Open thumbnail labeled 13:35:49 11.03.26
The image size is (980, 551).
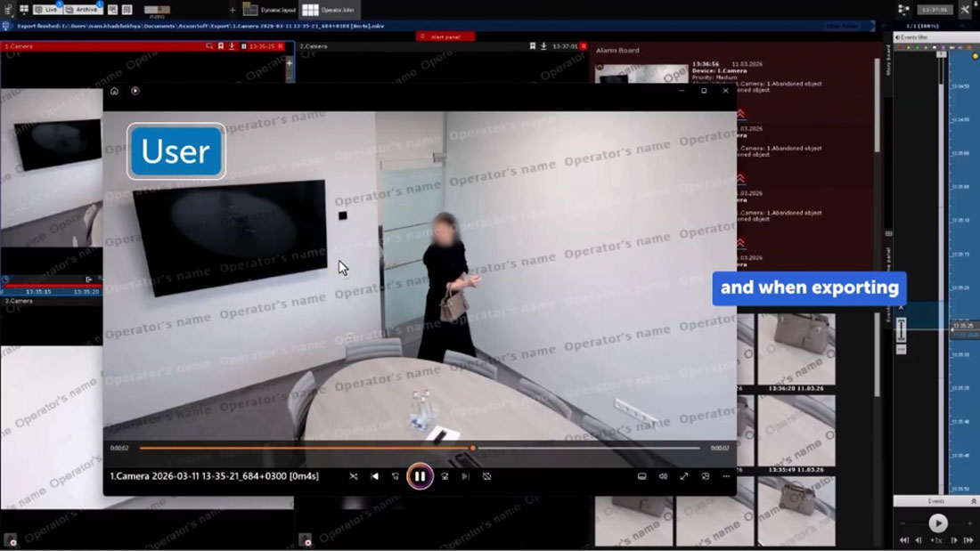(796, 431)
